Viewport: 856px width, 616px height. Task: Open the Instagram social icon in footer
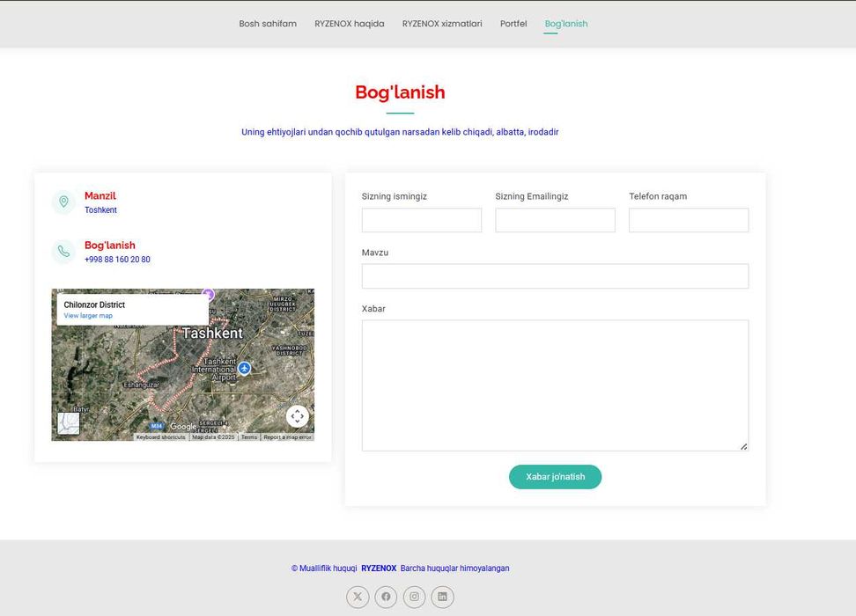[x=415, y=597]
